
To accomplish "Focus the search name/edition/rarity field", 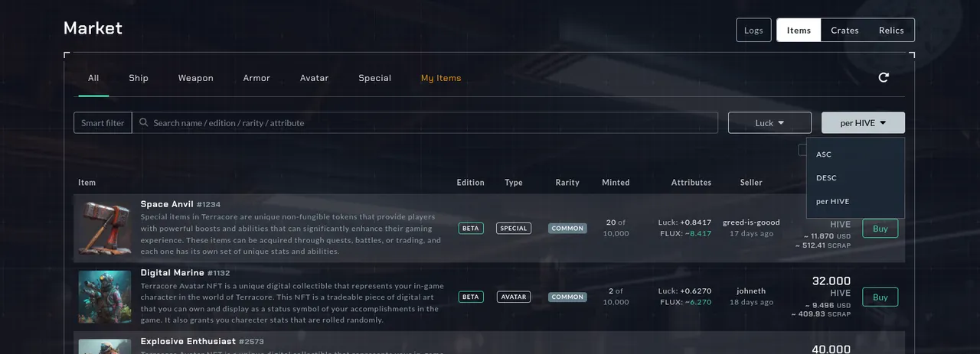I will point(425,122).
